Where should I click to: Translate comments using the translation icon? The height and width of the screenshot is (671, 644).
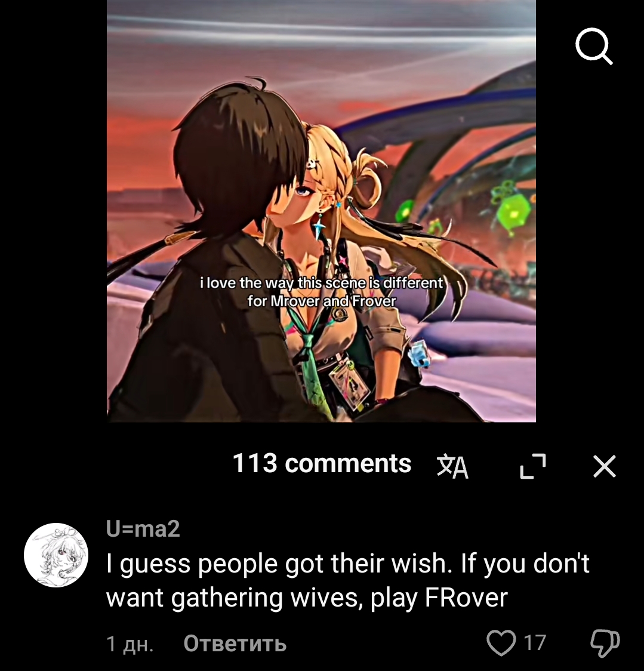(x=452, y=466)
